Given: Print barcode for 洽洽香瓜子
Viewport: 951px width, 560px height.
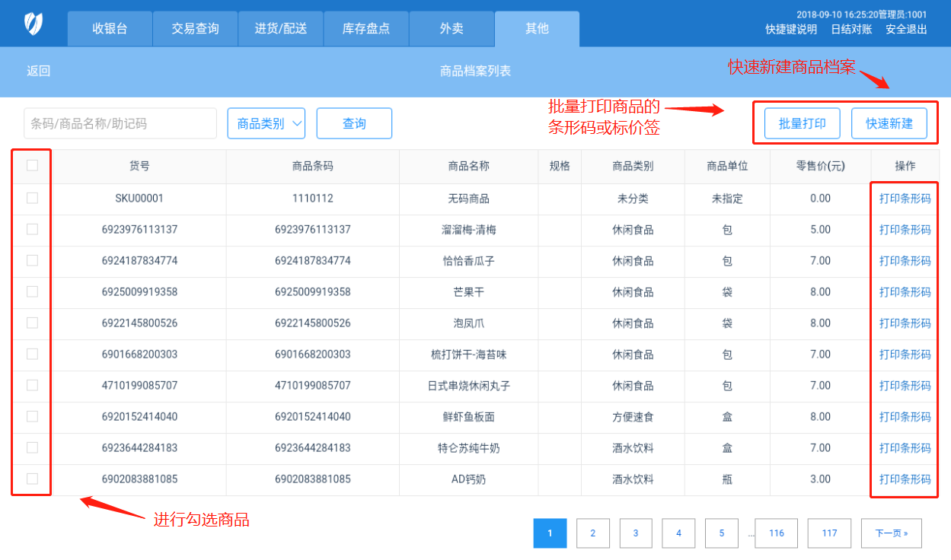Looking at the screenshot, I should [x=905, y=260].
